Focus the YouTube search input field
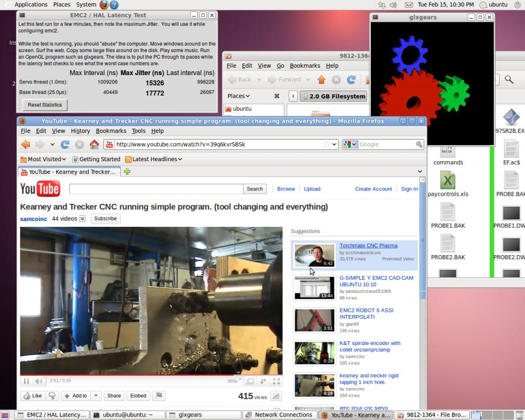Image resolution: width=525 pixels, height=420 pixels. (x=156, y=189)
